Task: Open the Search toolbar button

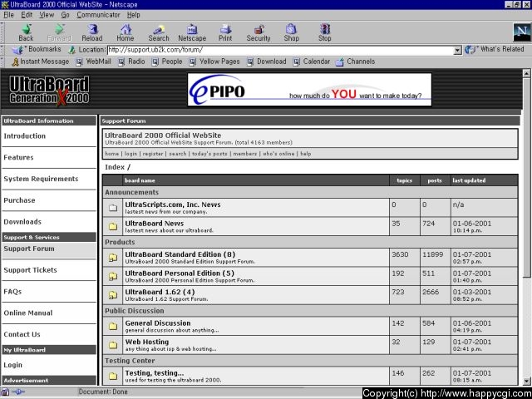Action: pyautogui.click(x=159, y=33)
